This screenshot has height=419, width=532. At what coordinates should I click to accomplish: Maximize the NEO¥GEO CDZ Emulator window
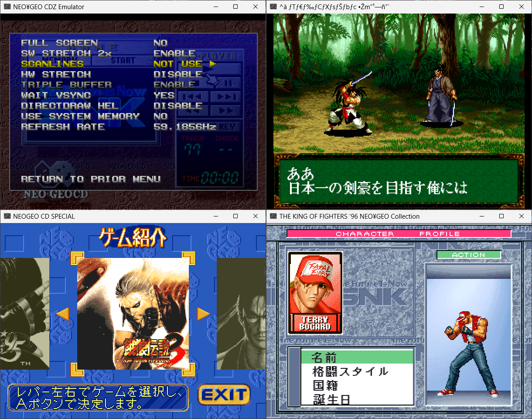(x=235, y=7)
